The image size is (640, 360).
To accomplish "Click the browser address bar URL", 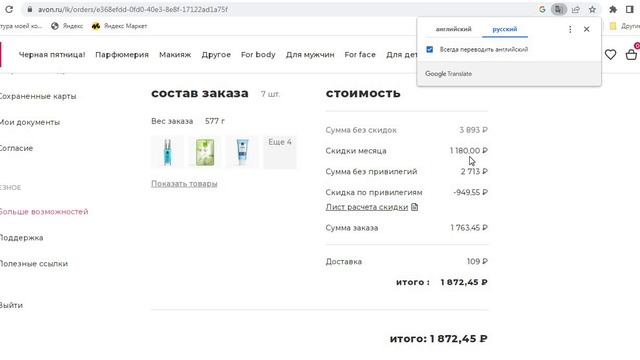I will [133, 9].
